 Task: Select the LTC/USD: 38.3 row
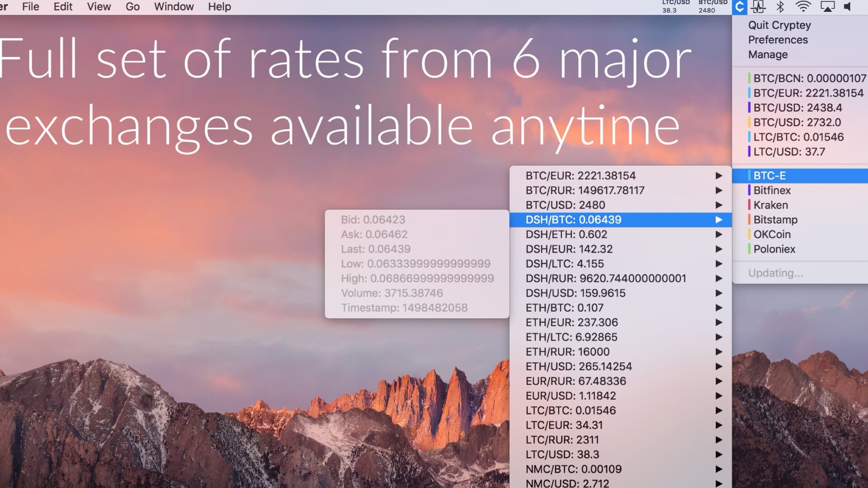(x=620, y=455)
